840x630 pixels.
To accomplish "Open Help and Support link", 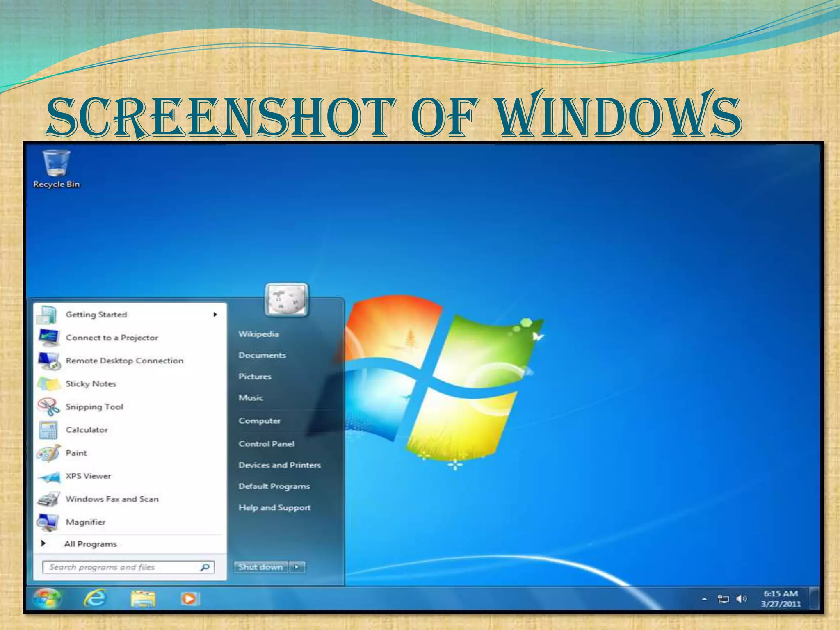I will pos(274,508).
